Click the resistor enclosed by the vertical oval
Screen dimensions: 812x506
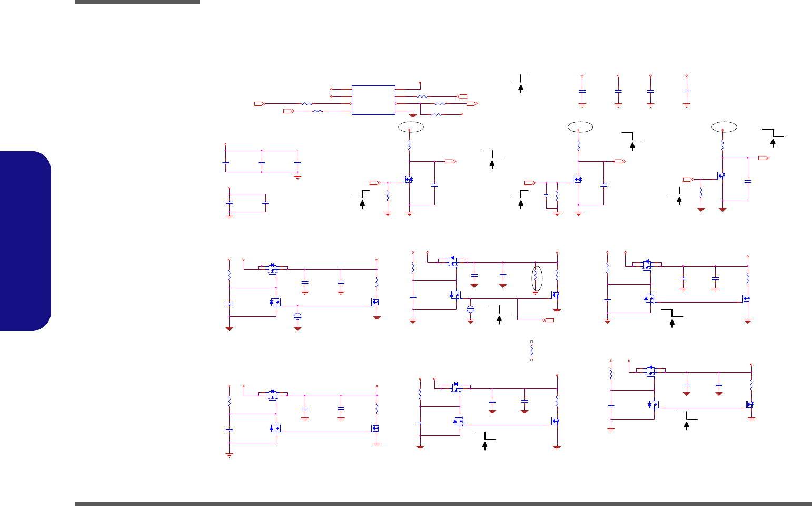[x=536, y=277]
